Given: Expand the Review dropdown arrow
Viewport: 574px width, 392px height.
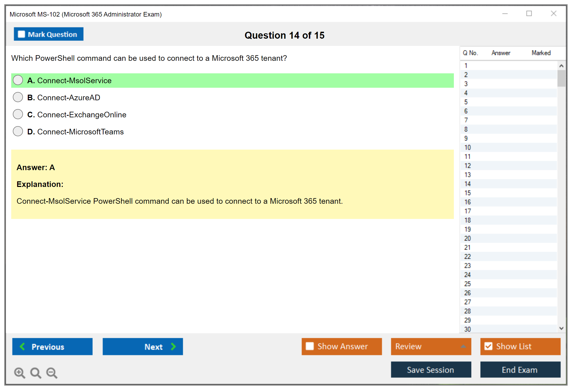Looking at the screenshot, I should coord(463,346).
